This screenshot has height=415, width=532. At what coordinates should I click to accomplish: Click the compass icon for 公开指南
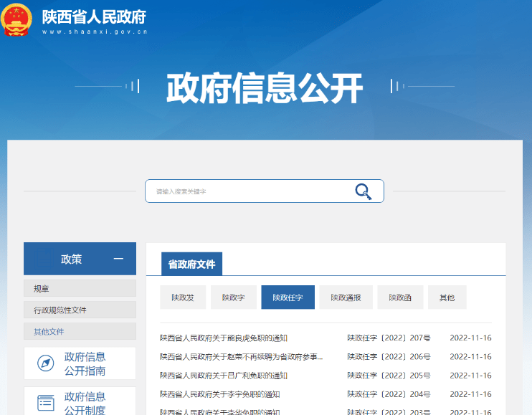click(45, 363)
